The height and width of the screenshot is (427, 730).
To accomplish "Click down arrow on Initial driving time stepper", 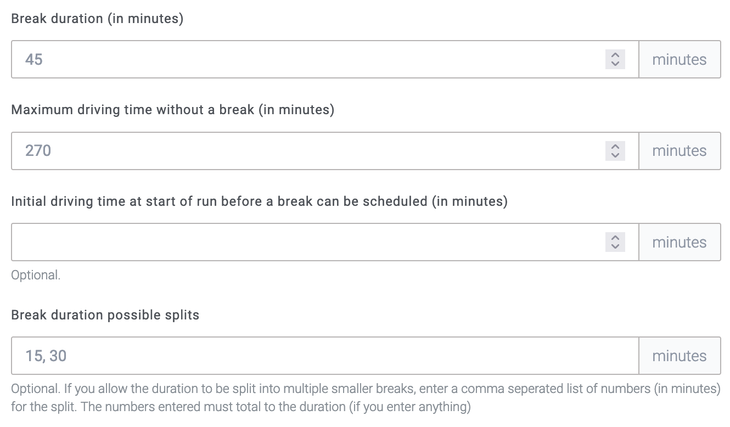I will [x=615, y=247].
